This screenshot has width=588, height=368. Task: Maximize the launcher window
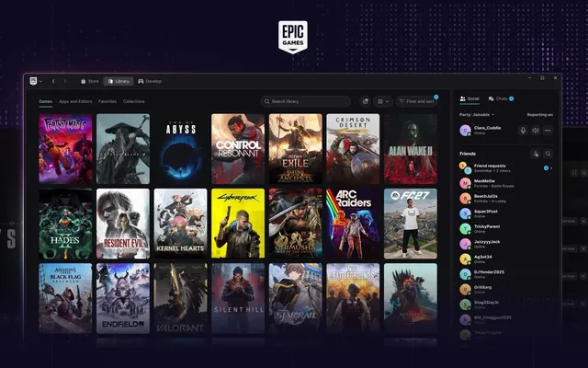point(542,78)
